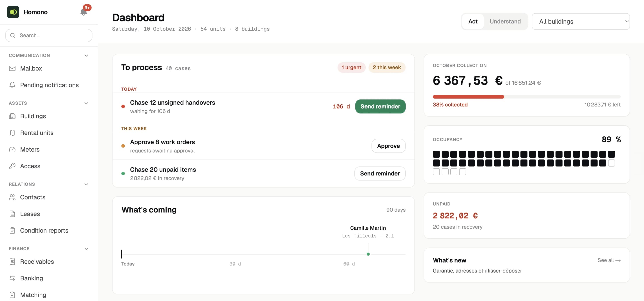This screenshot has width=644, height=301.
Task: Click the Matching clipboard-check icon
Action: tap(12, 295)
